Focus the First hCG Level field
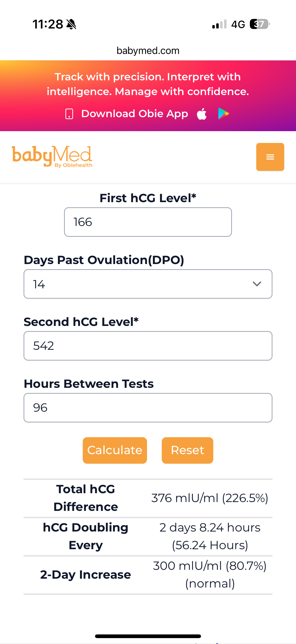Viewport: 296px width, 644px height. pos(148,222)
